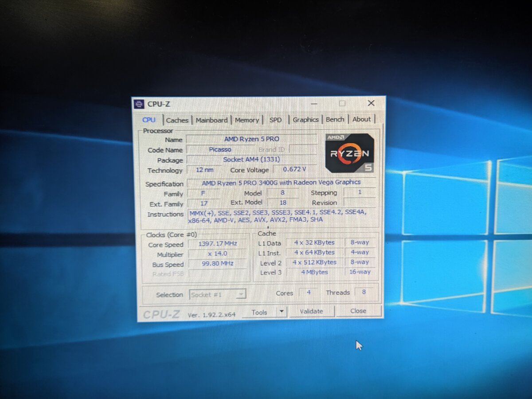Click the L1 Data value 4 x 32 KBytes

[314, 243]
